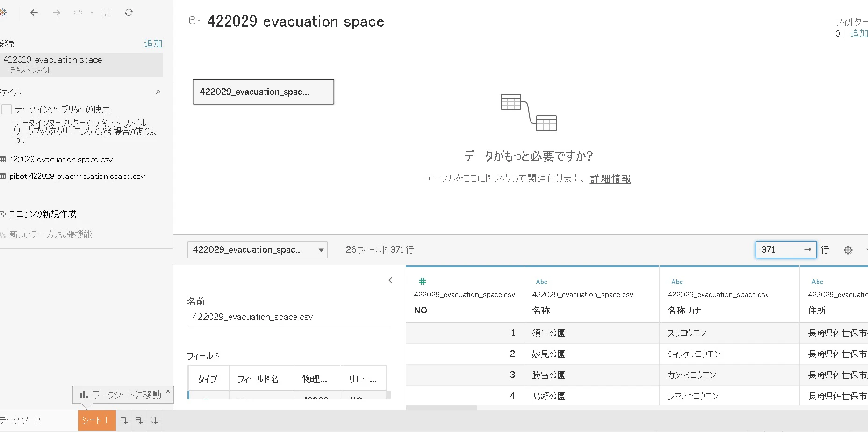The image size is (868, 432).
Task: Click the redo arrow icon in toolbar
Action: [78, 13]
